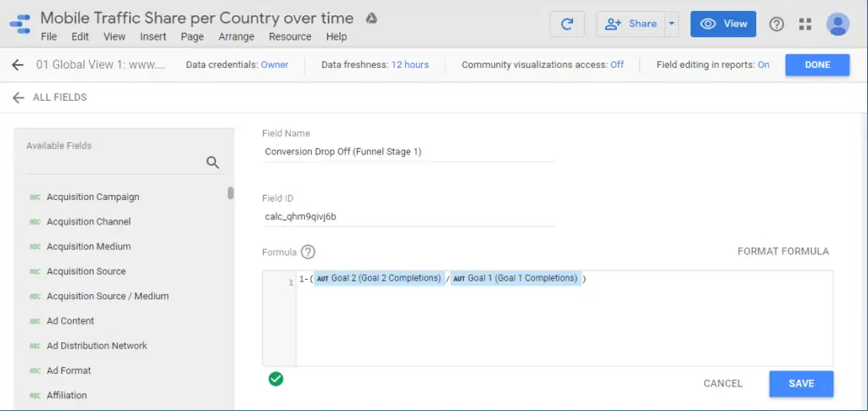
Task: Open the File menu
Action: tap(48, 36)
